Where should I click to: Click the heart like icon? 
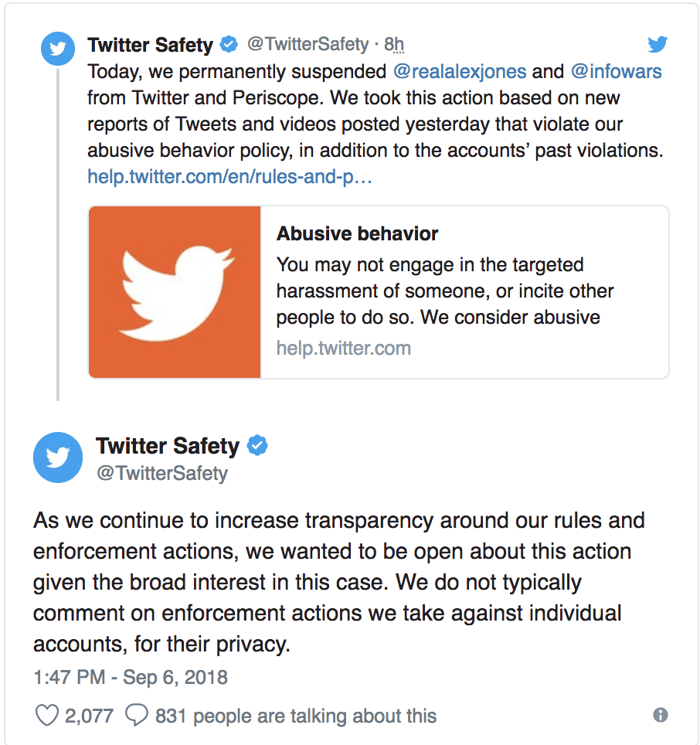point(47,715)
